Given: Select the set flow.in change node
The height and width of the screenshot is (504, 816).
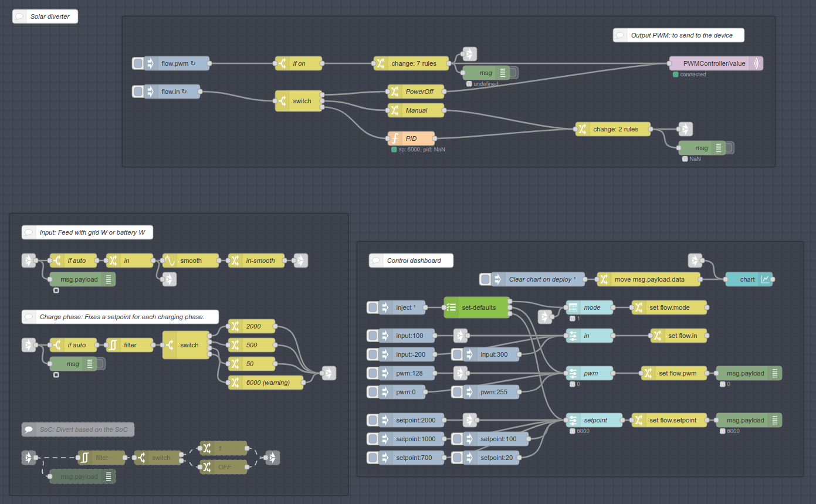Looking at the screenshot, I should pos(679,336).
